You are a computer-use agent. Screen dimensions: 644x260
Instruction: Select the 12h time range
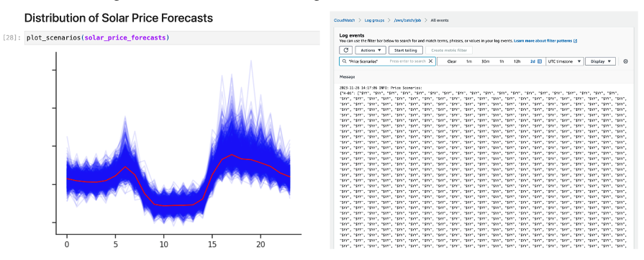tap(517, 61)
